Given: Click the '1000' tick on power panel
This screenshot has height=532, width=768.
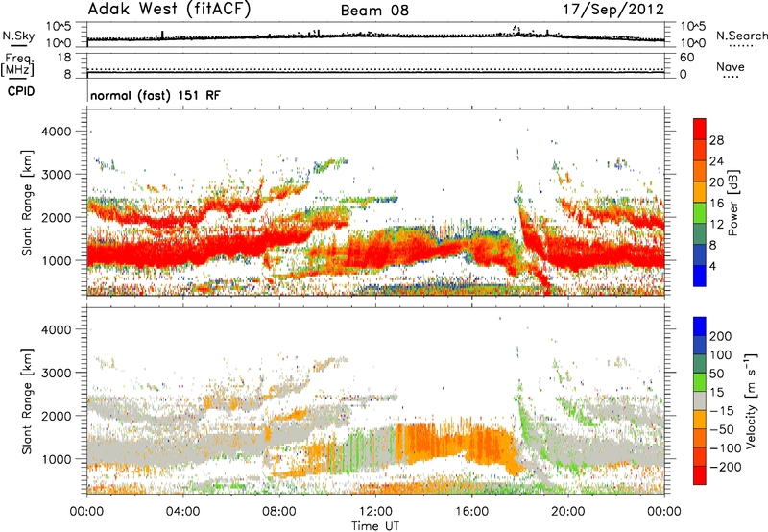Looking at the screenshot, I should (57, 260).
